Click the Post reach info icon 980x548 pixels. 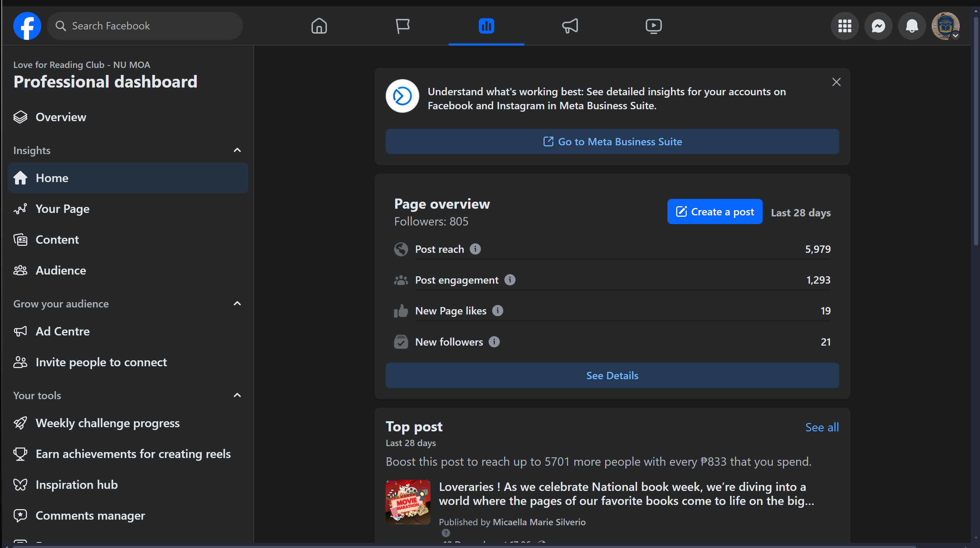pyautogui.click(x=475, y=249)
